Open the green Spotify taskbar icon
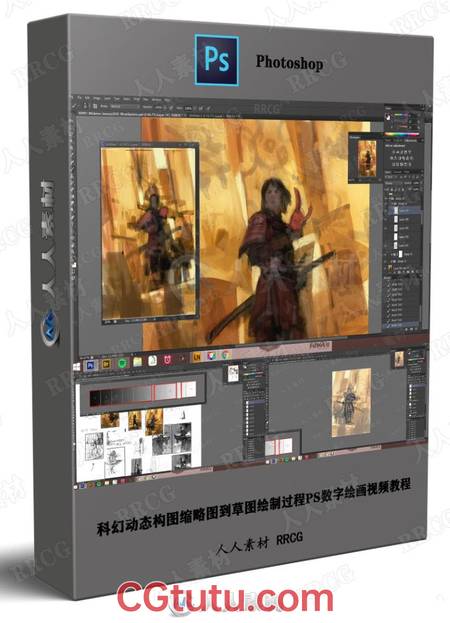Viewport: 450px width, 623px height. pos(122,363)
